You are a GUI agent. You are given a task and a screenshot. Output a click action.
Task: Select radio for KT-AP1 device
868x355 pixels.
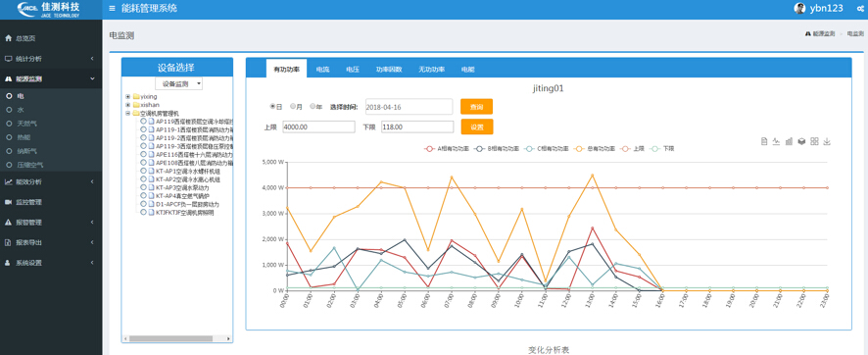pos(143,172)
